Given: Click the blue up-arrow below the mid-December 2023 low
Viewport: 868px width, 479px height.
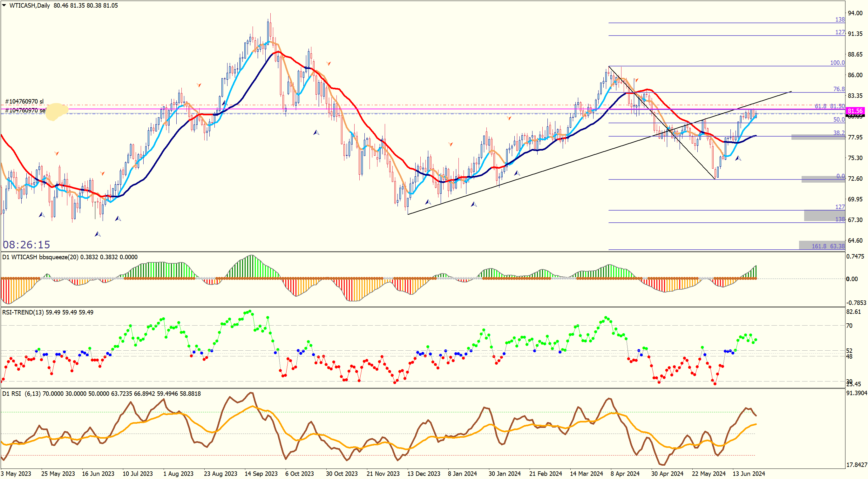Looking at the screenshot, I should (428, 202).
